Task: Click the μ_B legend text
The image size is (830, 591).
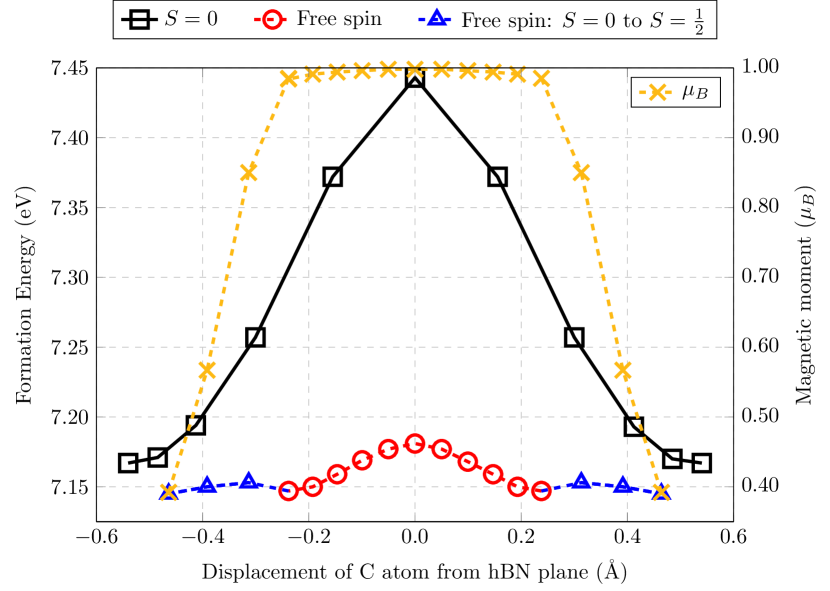Action: click(695, 92)
